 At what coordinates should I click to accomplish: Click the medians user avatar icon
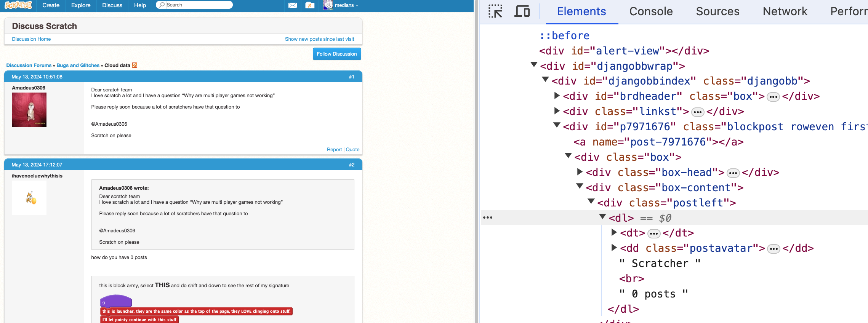(x=328, y=5)
